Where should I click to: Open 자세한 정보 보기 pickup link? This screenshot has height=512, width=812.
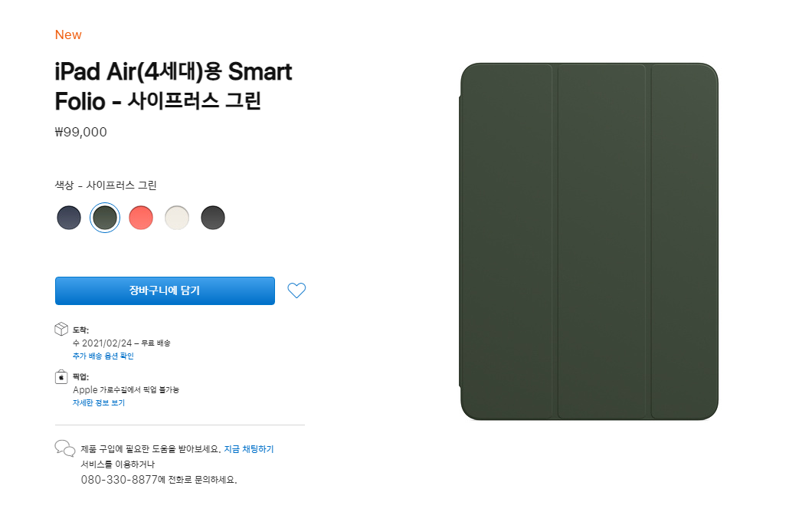click(98, 402)
